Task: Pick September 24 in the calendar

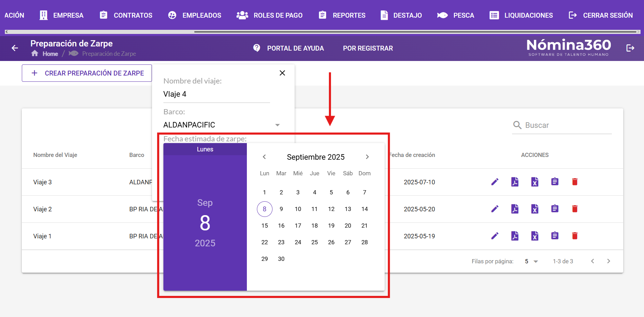Action: [x=298, y=242]
